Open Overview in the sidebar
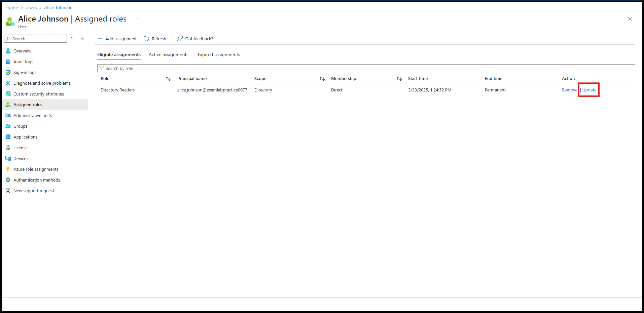This screenshot has height=313, width=644. point(22,51)
